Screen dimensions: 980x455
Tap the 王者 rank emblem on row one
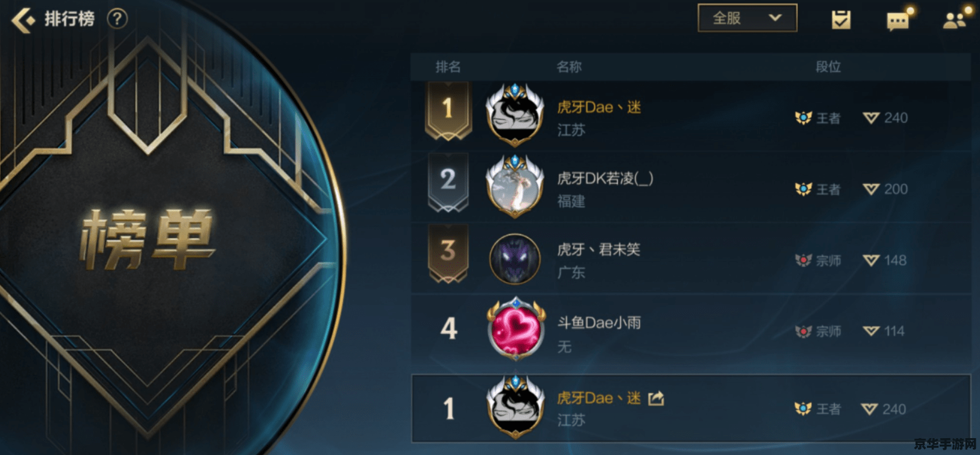pyautogui.click(x=803, y=118)
